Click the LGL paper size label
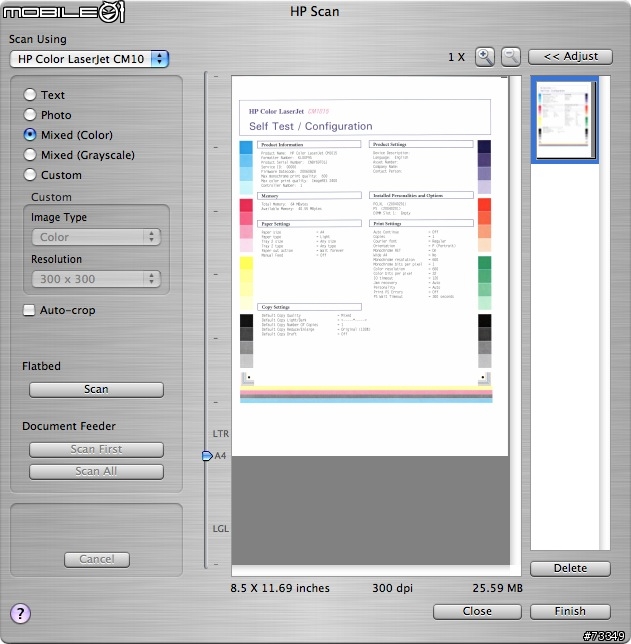 point(221,529)
